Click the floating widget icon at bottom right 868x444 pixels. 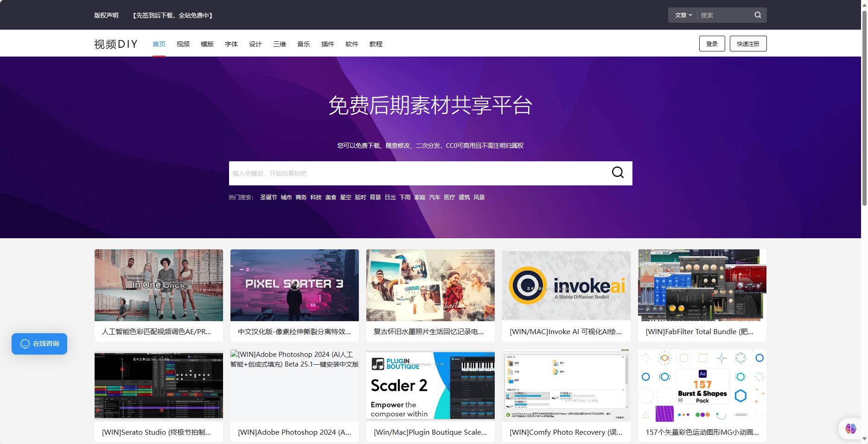[850, 428]
